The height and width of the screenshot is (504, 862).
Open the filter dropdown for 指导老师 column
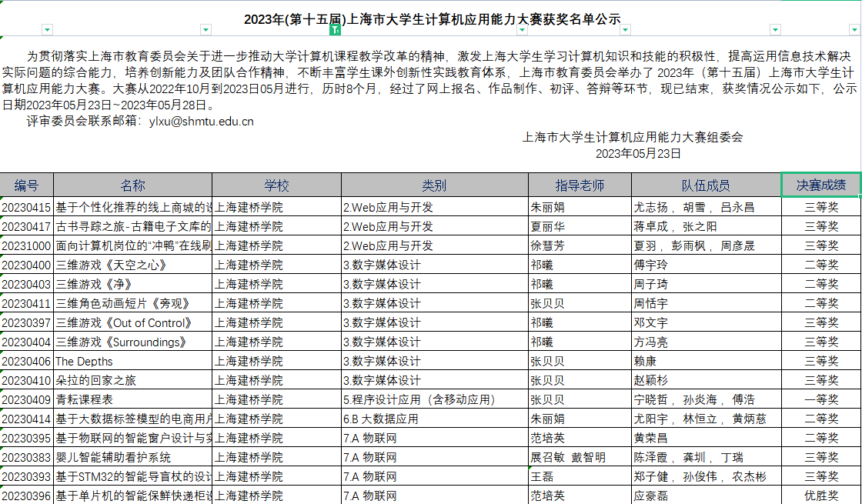(x=625, y=30)
